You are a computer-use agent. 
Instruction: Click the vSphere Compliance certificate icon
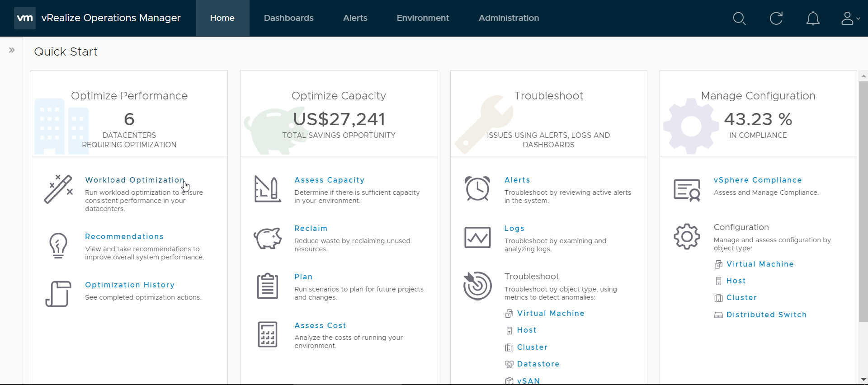pyautogui.click(x=687, y=190)
